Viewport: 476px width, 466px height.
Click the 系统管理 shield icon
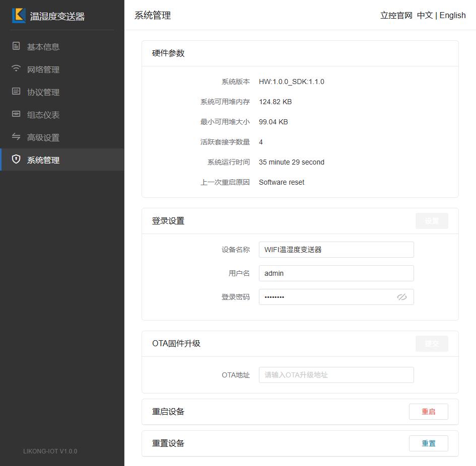(x=16, y=160)
